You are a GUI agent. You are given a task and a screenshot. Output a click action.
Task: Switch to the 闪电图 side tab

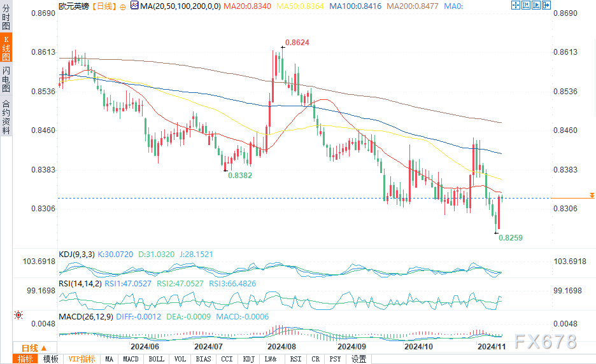pyautogui.click(x=6, y=80)
